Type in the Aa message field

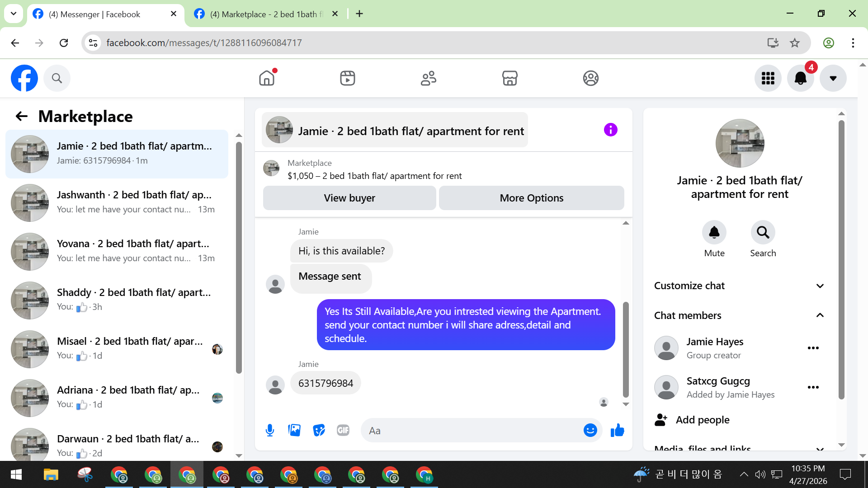coord(472,431)
